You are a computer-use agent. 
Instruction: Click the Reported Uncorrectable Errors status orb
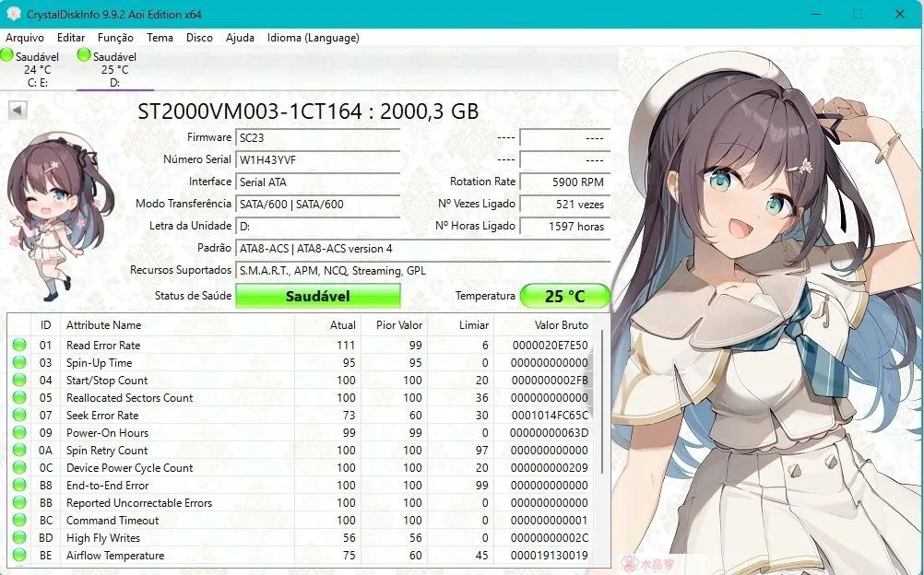tap(19, 502)
